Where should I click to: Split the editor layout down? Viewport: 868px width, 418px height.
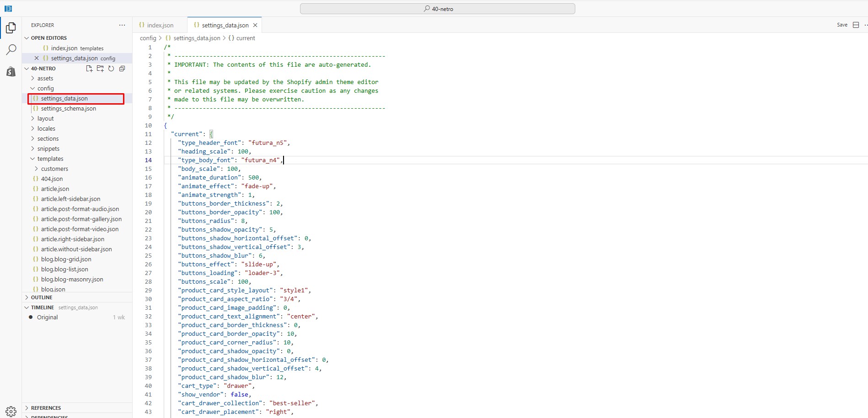tap(856, 25)
